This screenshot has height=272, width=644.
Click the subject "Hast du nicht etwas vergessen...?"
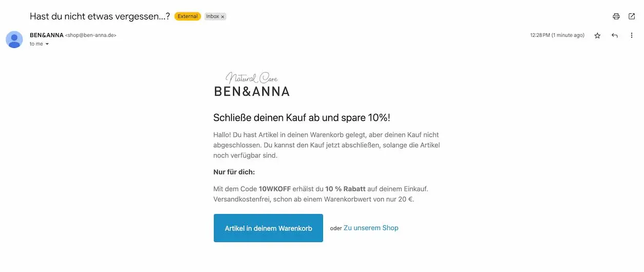(100, 16)
